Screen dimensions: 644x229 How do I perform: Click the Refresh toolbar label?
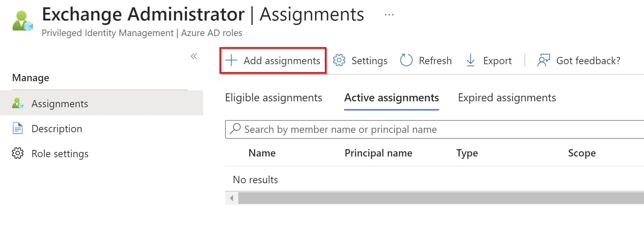435,61
